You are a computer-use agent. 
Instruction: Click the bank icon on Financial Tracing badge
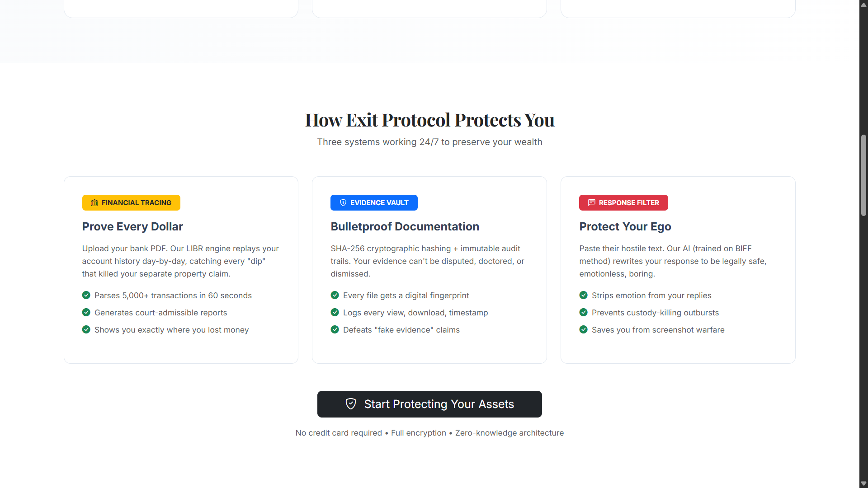tap(94, 202)
